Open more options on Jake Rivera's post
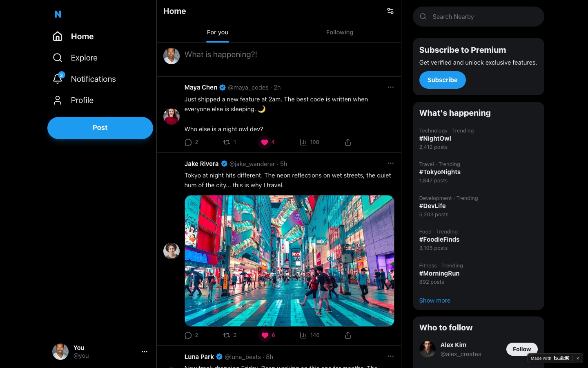Screen dimensions: 588x368 391,163
